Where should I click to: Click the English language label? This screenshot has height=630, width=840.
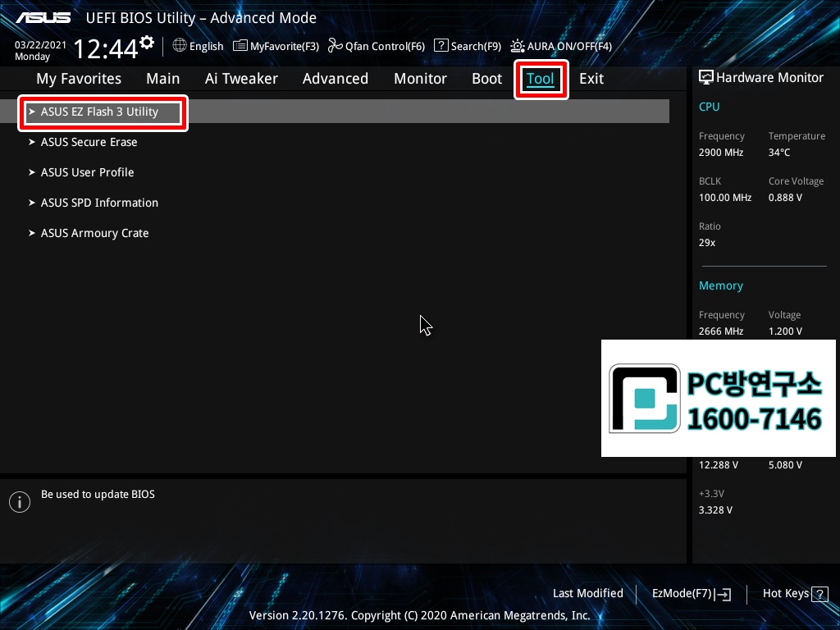(x=206, y=47)
